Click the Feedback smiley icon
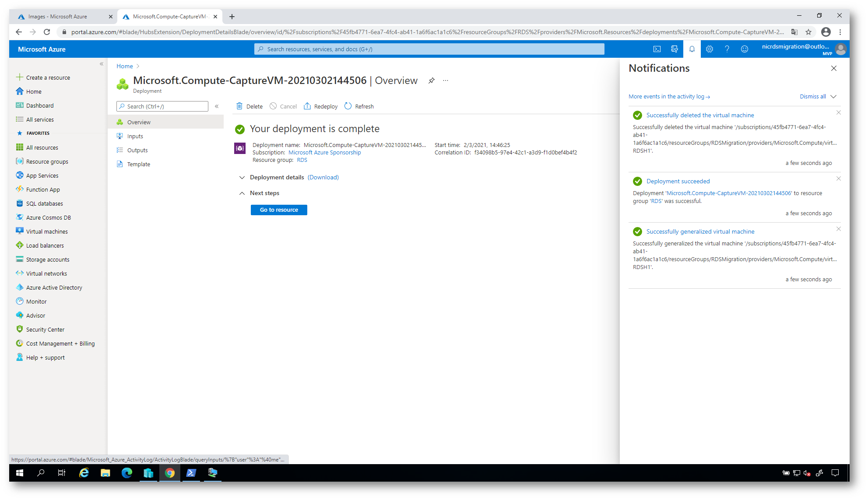 [745, 49]
